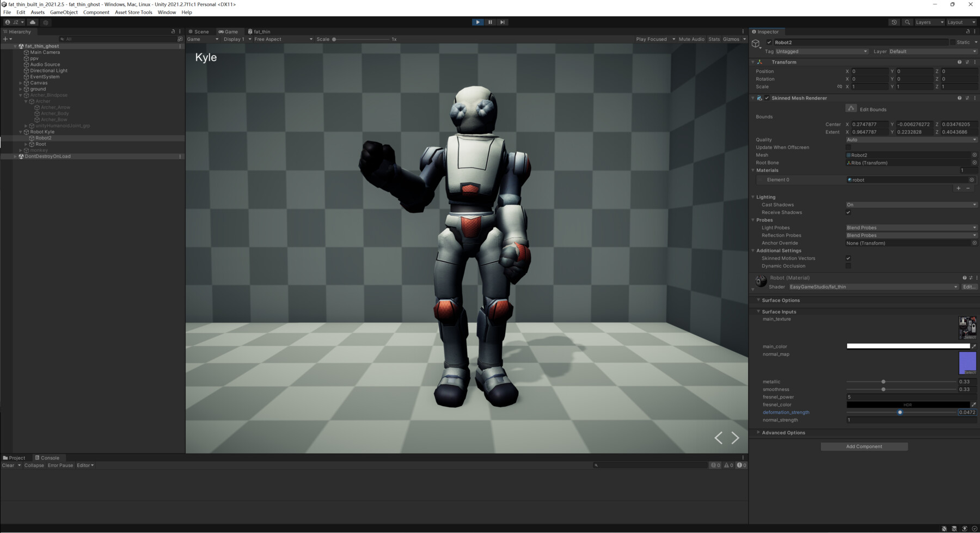Open Unity Cloud services via the cloud icon
The width and height of the screenshot is (980, 533).
point(33,22)
